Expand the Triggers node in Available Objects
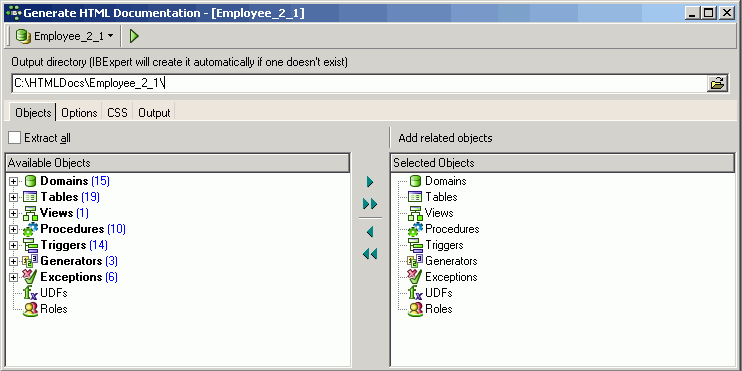 coord(13,246)
